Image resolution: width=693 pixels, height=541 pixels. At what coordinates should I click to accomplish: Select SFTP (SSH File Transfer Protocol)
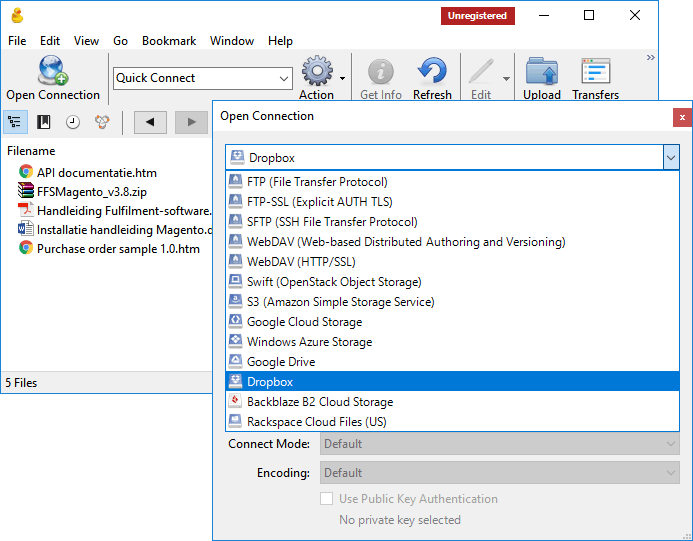pyautogui.click(x=453, y=221)
